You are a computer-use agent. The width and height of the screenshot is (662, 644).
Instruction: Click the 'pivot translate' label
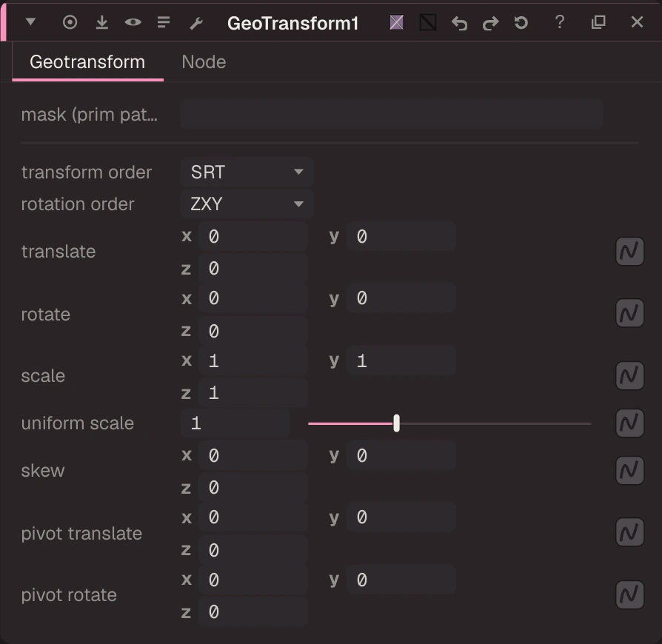coord(81,534)
